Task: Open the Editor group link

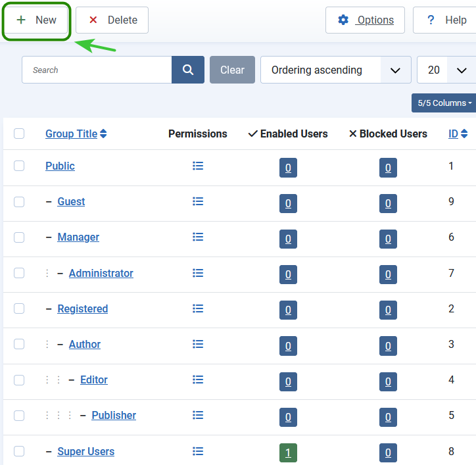Action: coord(94,379)
